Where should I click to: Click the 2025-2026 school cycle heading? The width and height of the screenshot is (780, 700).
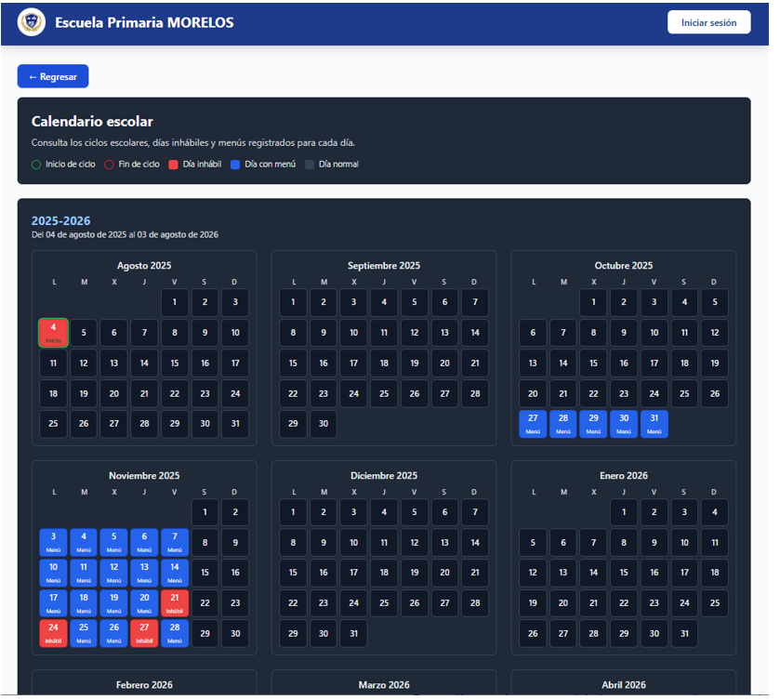point(61,220)
